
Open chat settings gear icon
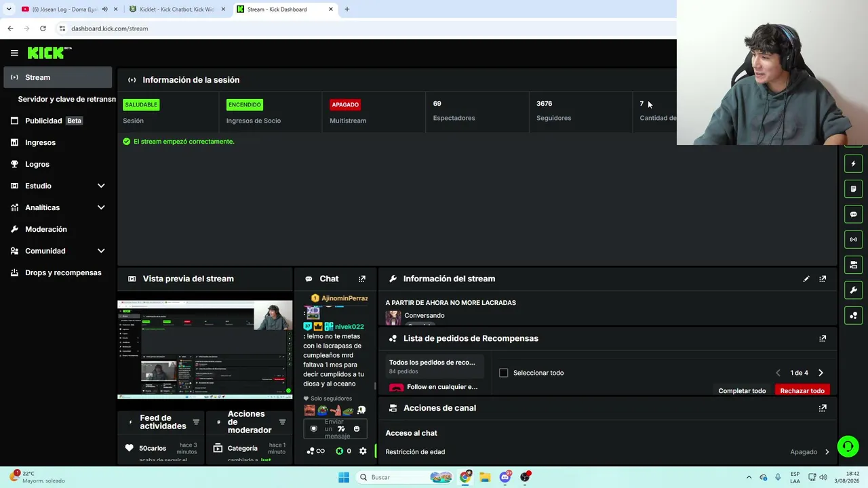tap(363, 451)
